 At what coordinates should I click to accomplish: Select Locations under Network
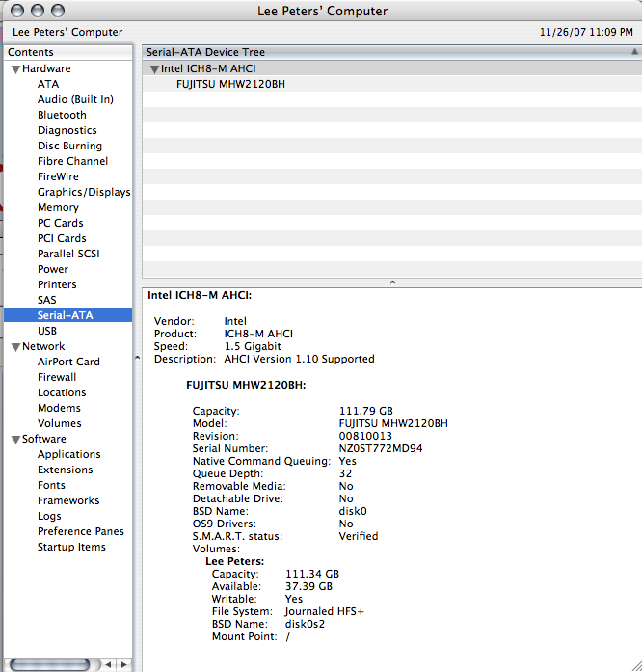[x=62, y=392]
